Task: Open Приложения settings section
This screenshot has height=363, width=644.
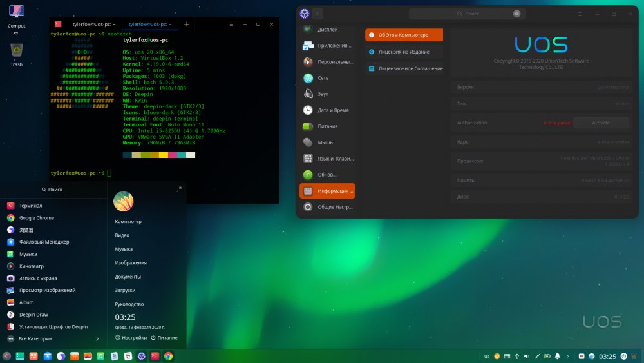Action: click(x=327, y=46)
